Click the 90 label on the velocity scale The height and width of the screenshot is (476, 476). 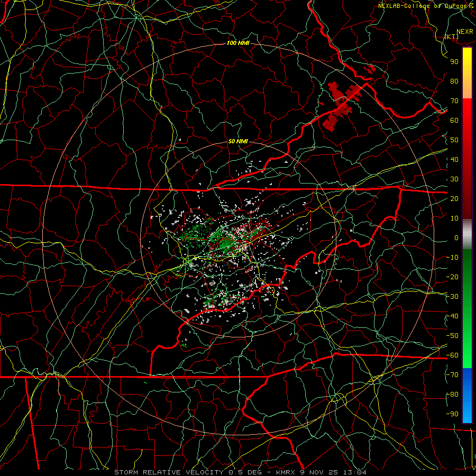(x=454, y=62)
